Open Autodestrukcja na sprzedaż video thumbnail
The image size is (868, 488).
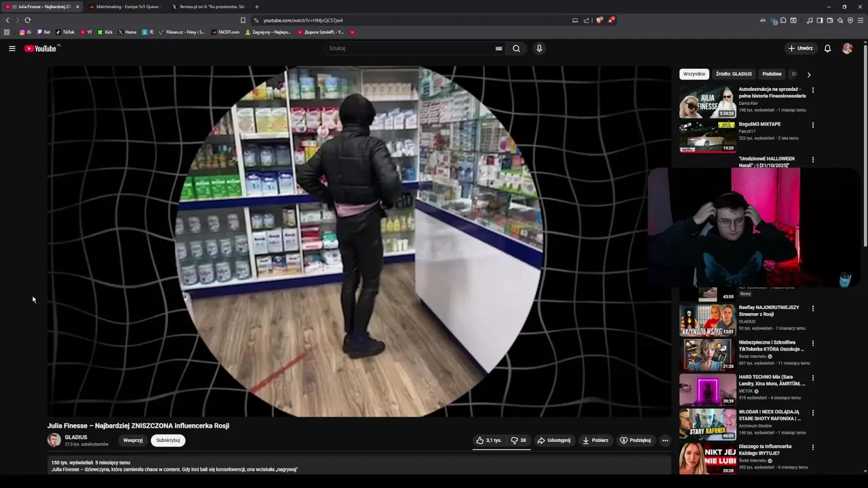(x=707, y=102)
